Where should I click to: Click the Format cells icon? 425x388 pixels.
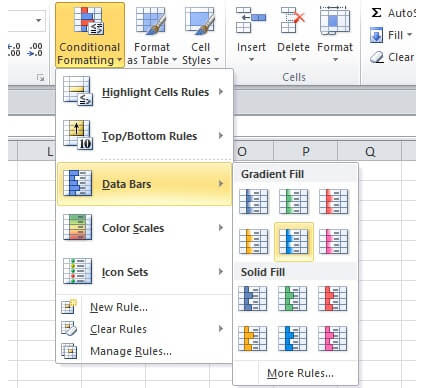click(x=335, y=21)
